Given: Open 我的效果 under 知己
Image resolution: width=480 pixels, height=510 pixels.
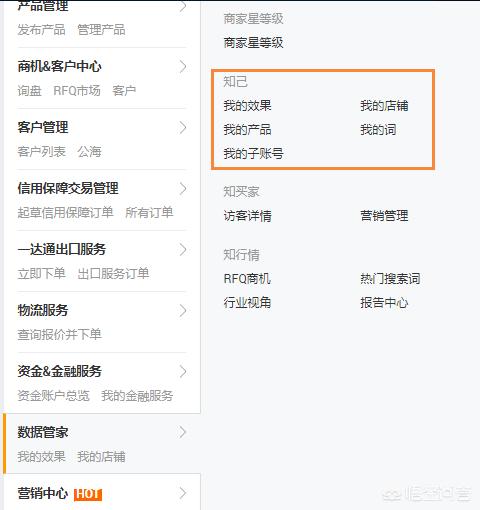Looking at the screenshot, I should 247,106.
